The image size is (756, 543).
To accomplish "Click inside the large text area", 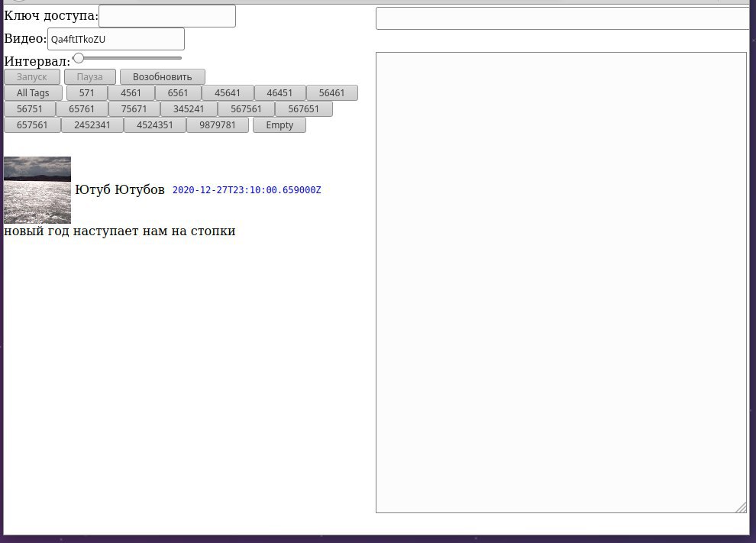I will (561, 283).
